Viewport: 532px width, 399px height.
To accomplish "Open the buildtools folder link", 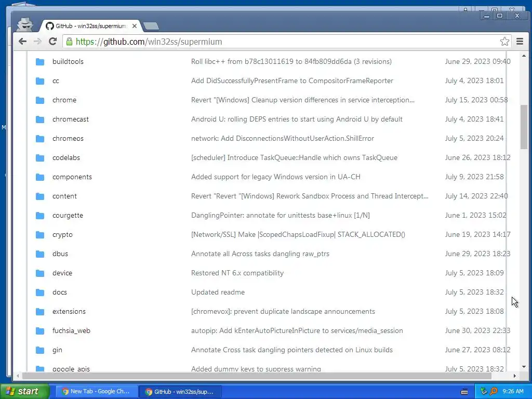I will pyautogui.click(x=68, y=61).
